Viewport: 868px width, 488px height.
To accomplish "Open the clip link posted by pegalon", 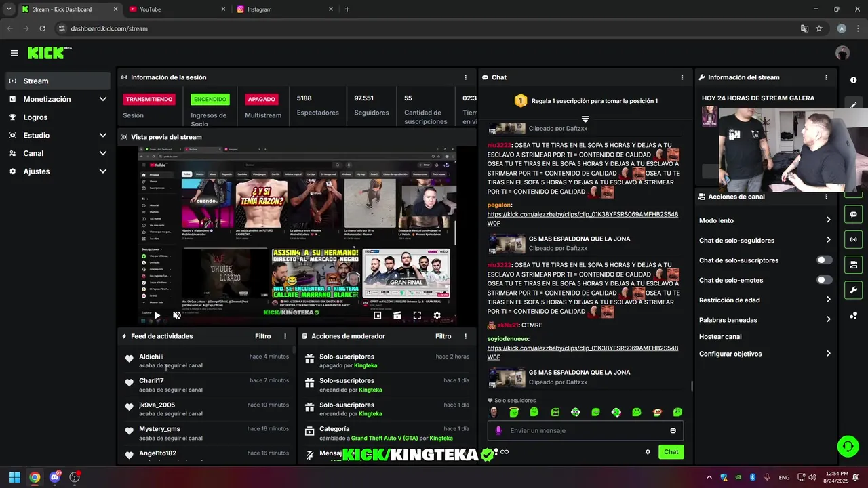I will (x=583, y=219).
